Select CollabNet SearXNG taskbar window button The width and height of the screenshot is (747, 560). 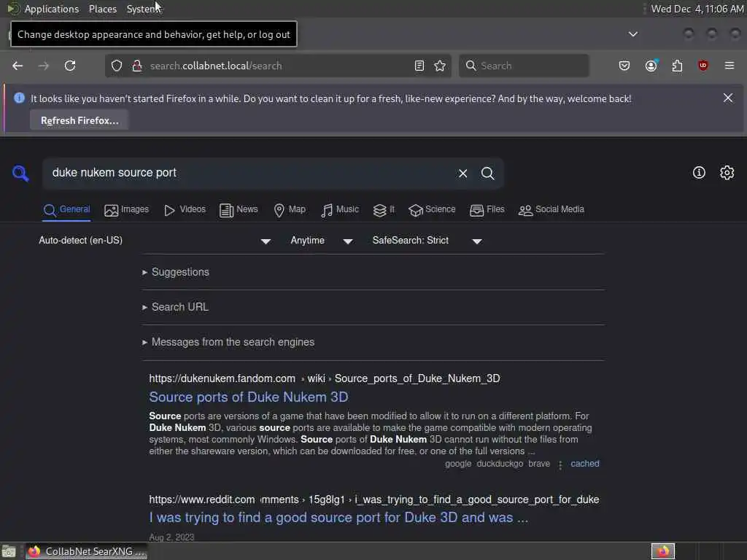86,551
